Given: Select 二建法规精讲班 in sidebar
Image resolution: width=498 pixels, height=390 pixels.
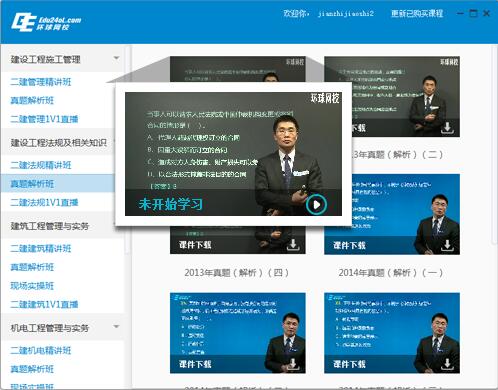Looking at the screenshot, I should coord(41,165).
